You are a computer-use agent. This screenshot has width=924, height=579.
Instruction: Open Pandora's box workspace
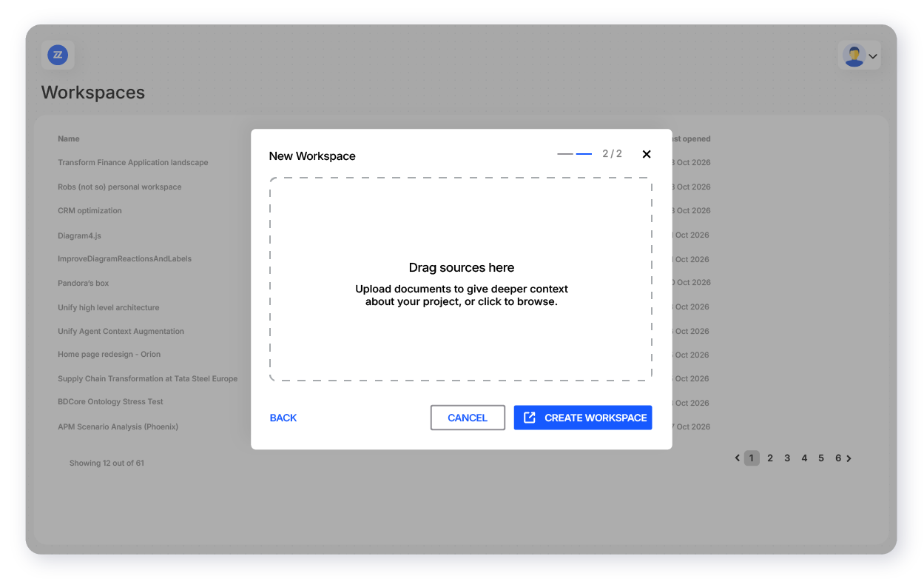(x=84, y=283)
